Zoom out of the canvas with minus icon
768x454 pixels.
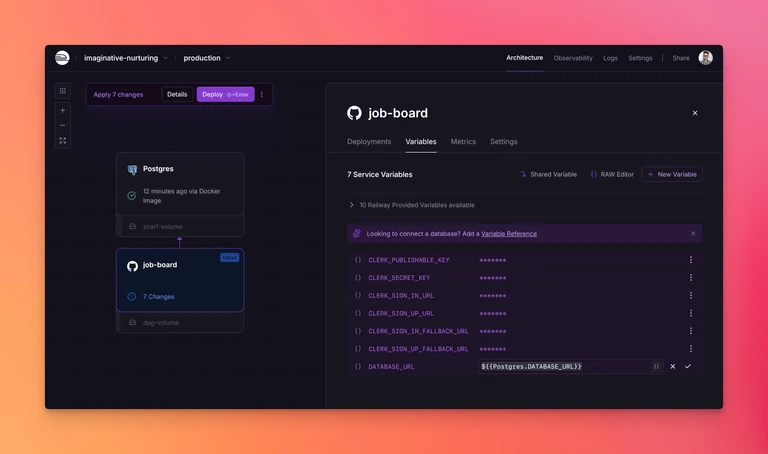click(63, 126)
